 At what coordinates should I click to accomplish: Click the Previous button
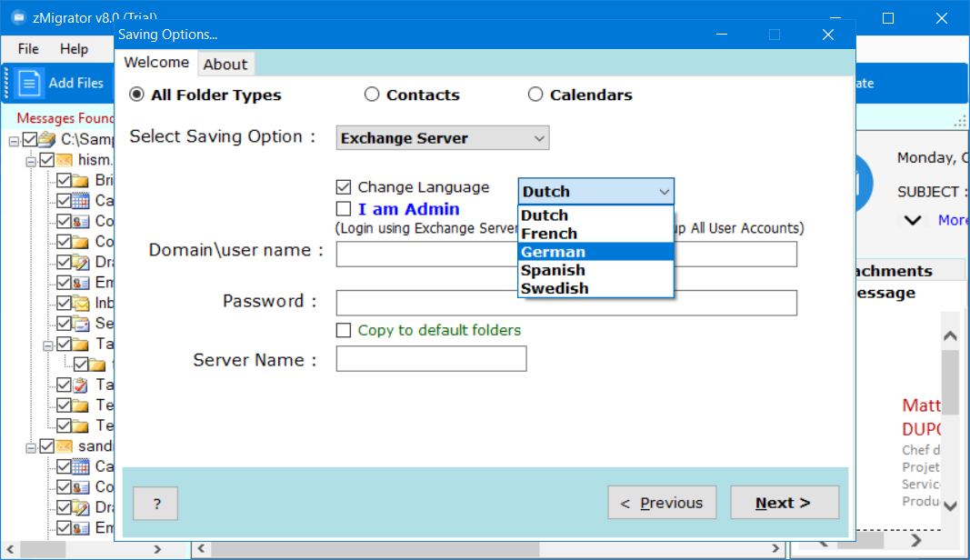coord(662,503)
